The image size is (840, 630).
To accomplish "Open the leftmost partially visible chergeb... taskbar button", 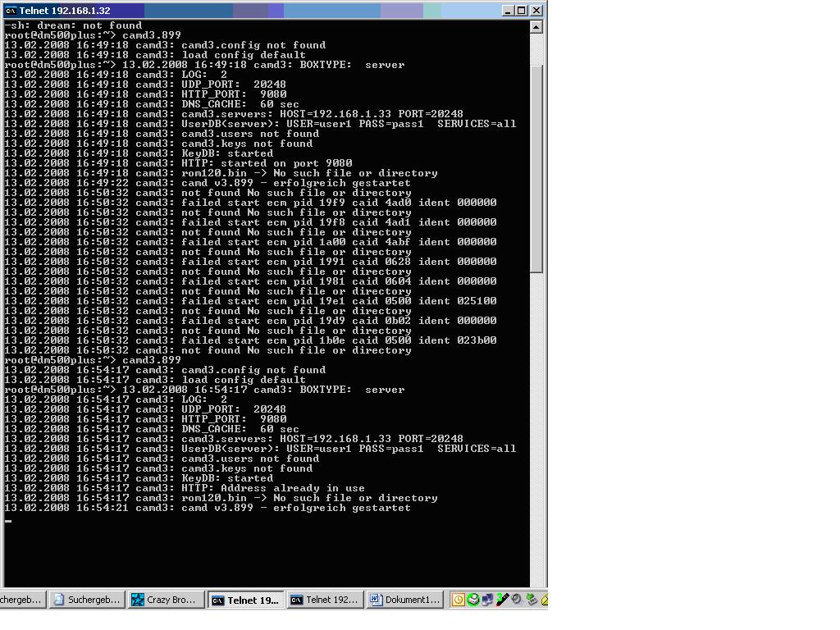I will [x=21, y=600].
